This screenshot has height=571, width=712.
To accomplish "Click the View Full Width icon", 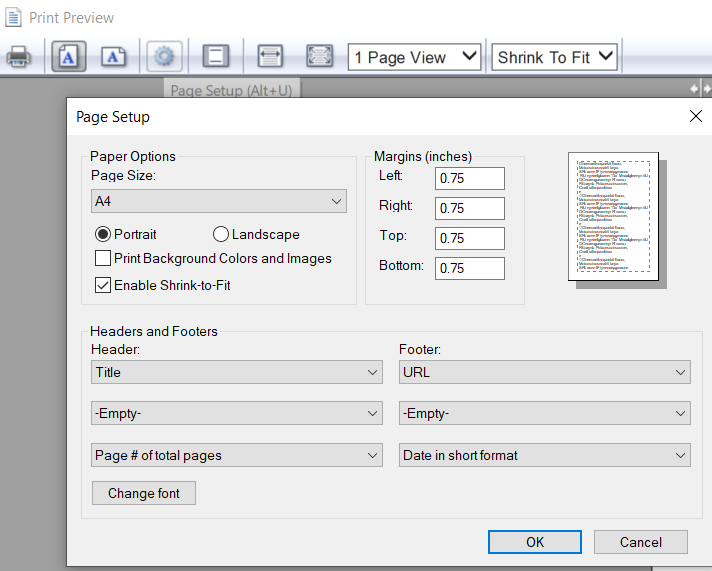I will coord(270,57).
